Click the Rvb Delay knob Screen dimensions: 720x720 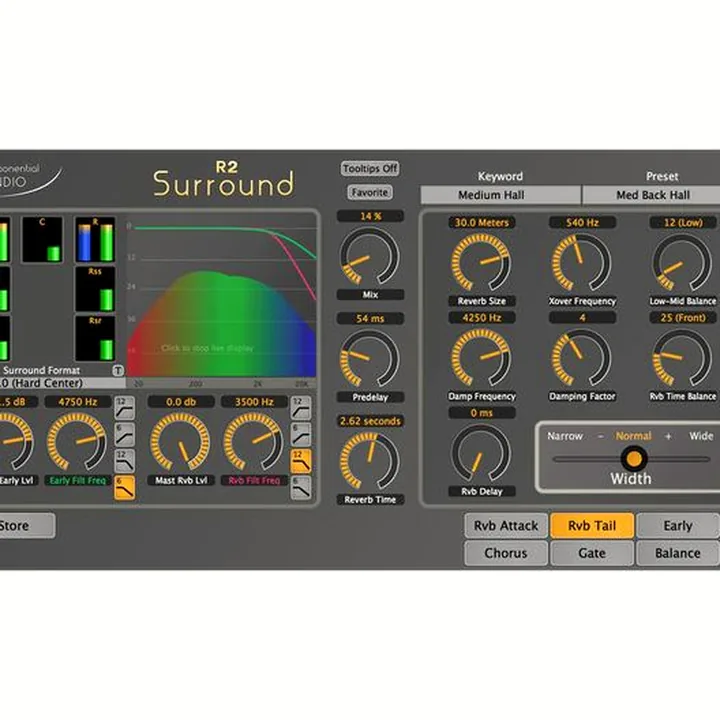[481, 454]
